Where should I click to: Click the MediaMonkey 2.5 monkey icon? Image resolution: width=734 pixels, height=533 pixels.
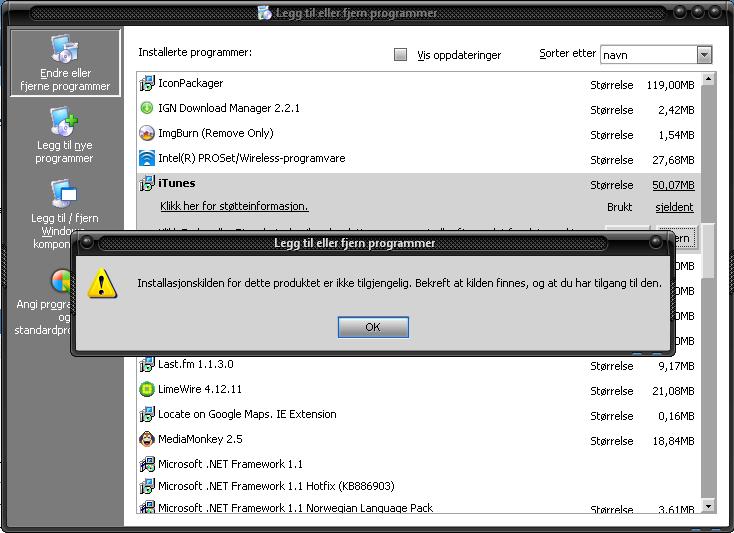(x=147, y=439)
